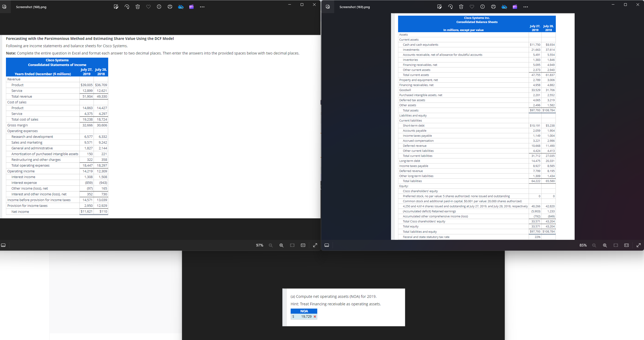Click Edit image icon in Screenshot (168) window
644x340 pixels.
click(x=116, y=7)
